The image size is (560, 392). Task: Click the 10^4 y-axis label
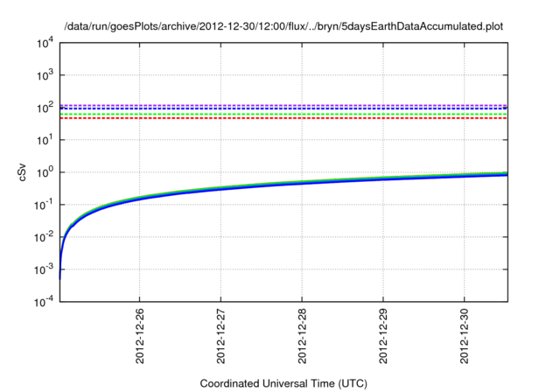pos(45,43)
